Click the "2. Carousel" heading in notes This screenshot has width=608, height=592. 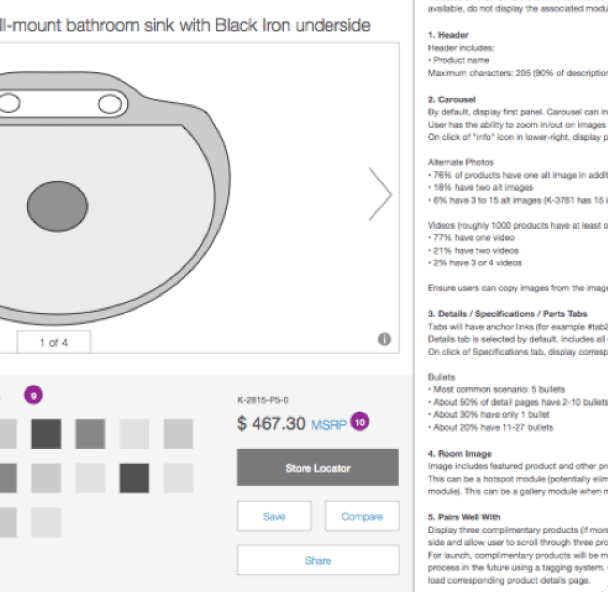452,100
